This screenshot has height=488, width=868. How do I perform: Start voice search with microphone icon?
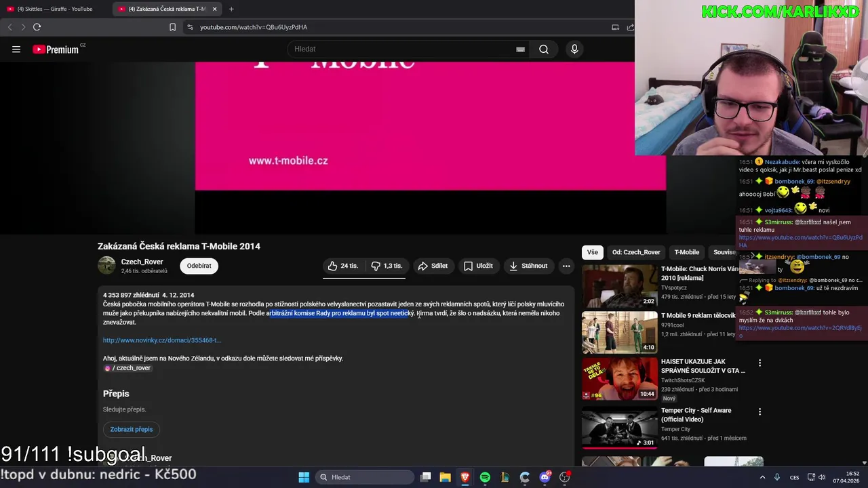pos(574,49)
